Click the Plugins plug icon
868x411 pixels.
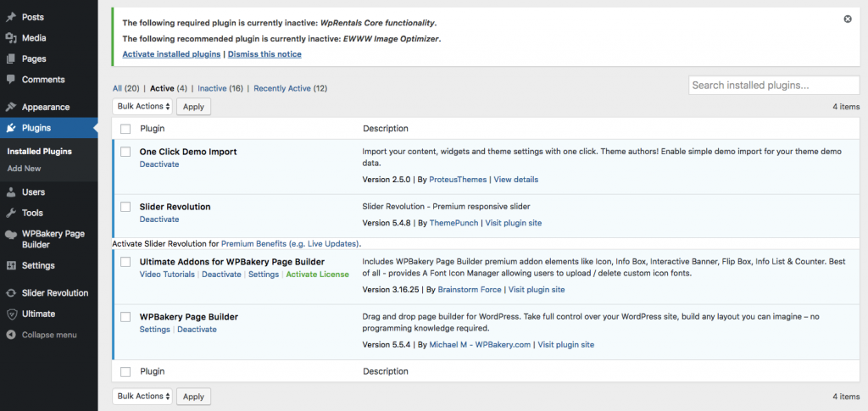coord(10,128)
